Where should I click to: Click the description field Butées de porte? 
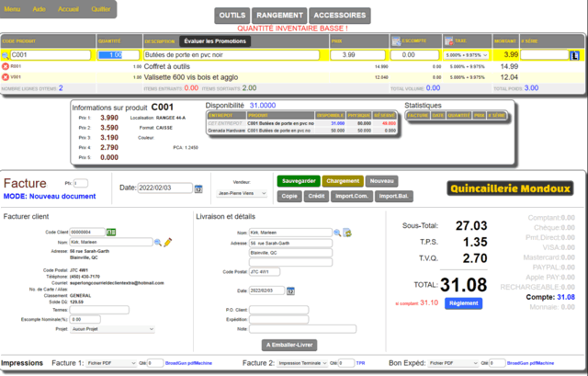click(x=232, y=55)
